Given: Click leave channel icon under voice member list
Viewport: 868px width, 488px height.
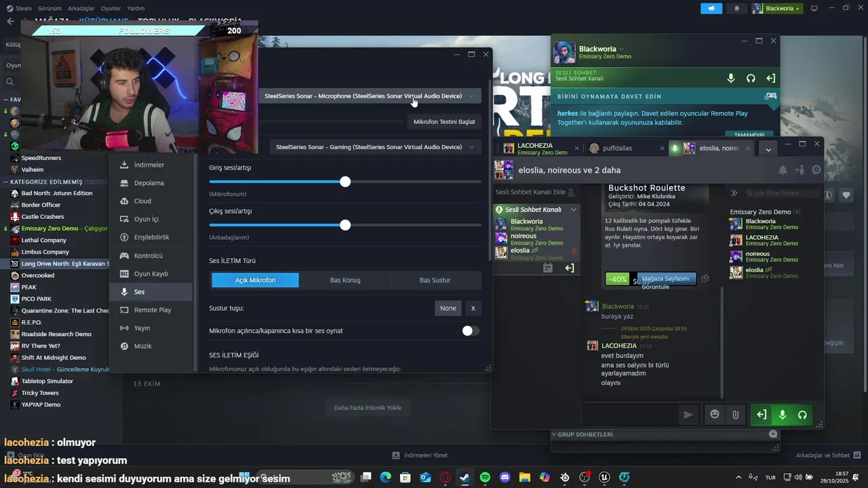Looking at the screenshot, I should click(x=569, y=268).
